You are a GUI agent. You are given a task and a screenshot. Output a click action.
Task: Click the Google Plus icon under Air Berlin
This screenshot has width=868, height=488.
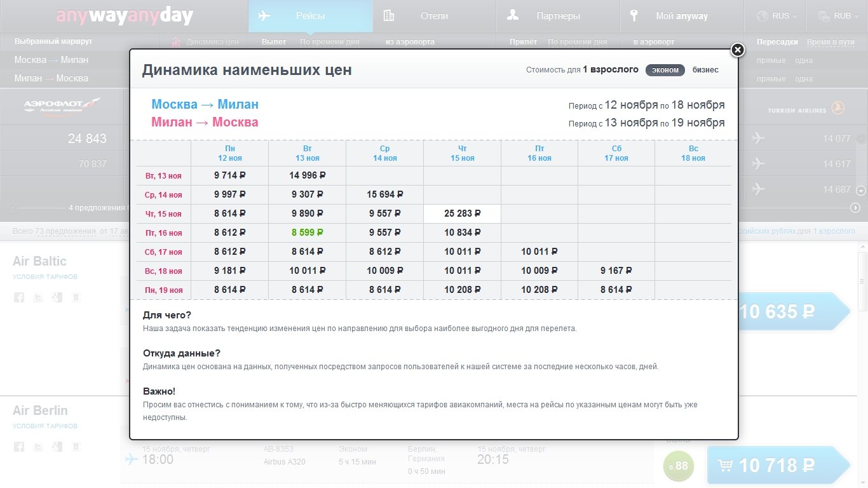point(57,446)
